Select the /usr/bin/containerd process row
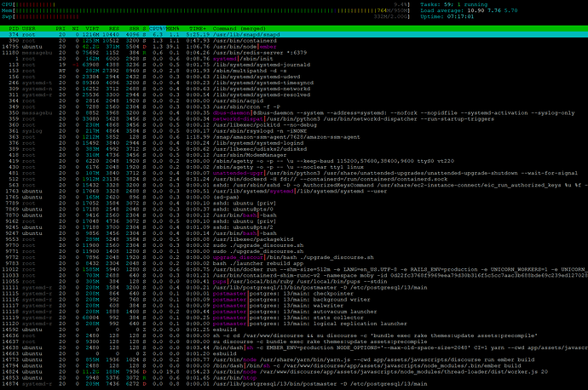588x390 pixels. click(x=294, y=41)
